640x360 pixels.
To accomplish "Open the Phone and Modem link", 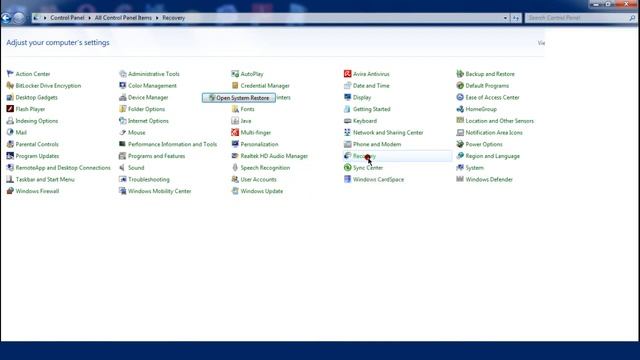I will pyautogui.click(x=377, y=144).
